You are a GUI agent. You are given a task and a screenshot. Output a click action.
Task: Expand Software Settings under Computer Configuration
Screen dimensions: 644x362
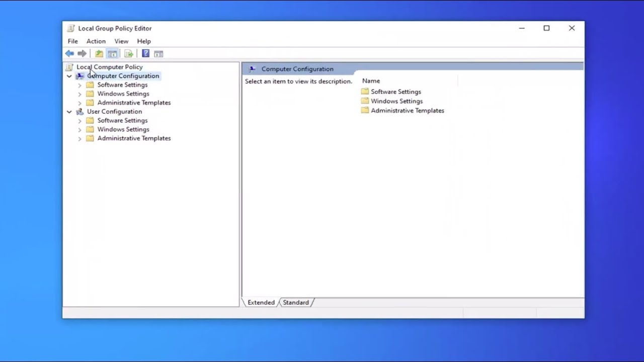tap(79, 85)
